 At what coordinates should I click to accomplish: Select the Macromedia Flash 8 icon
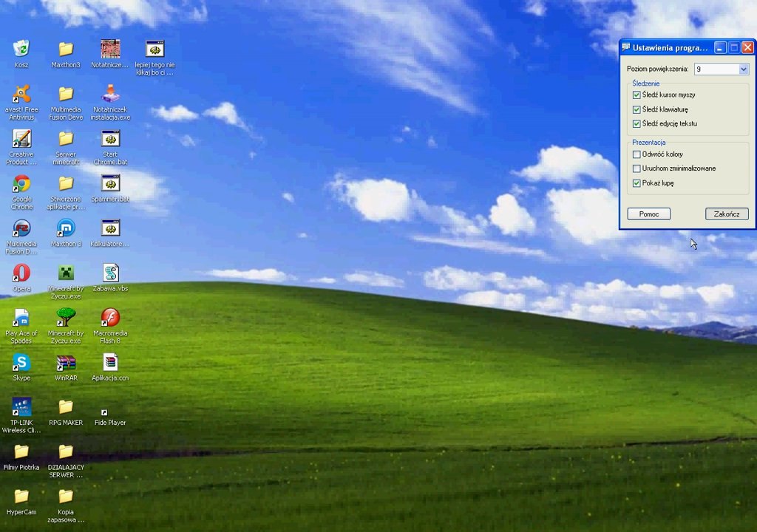point(110,318)
